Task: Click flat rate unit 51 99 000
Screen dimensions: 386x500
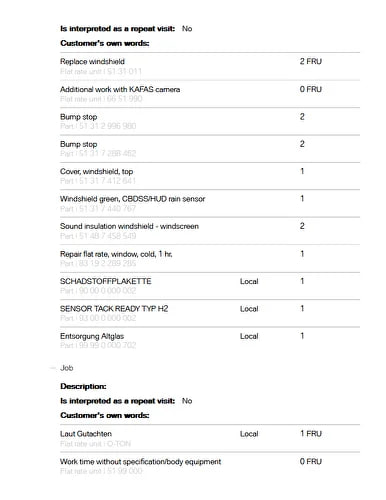Action: [101, 471]
